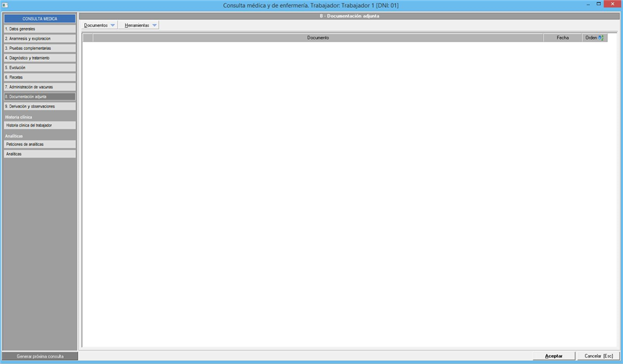
Task: Click the Cancelar [Esc] button
Action: tap(598, 356)
